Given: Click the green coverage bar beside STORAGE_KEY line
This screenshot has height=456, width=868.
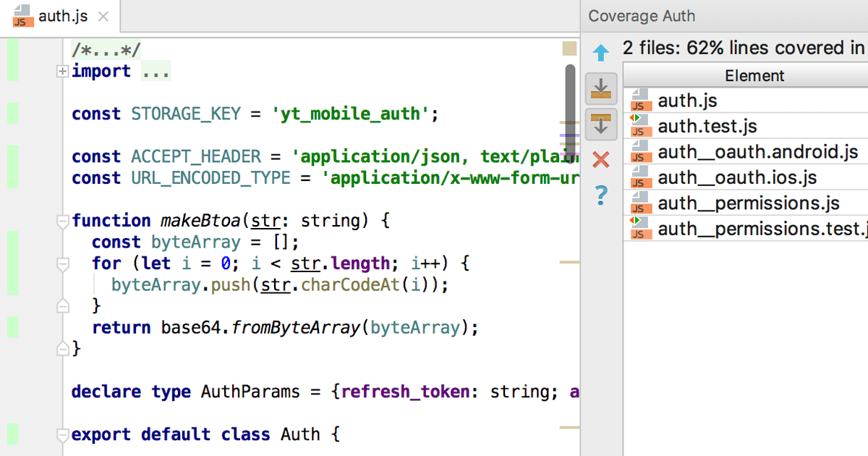Looking at the screenshot, I should click(12, 114).
